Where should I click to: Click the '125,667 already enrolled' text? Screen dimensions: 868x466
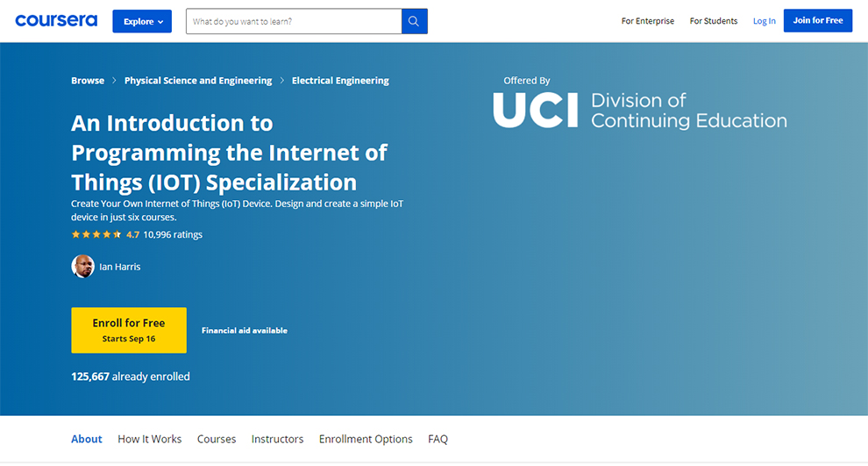(x=131, y=376)
